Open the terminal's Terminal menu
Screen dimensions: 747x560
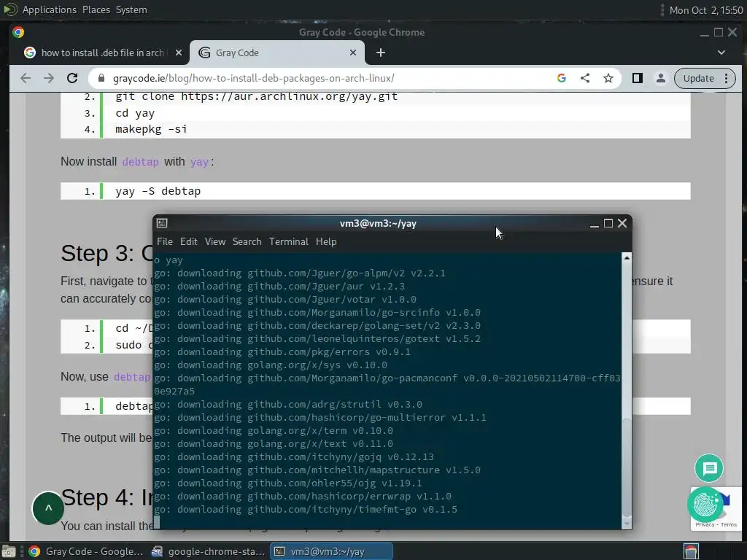click(x=289, y=241)
